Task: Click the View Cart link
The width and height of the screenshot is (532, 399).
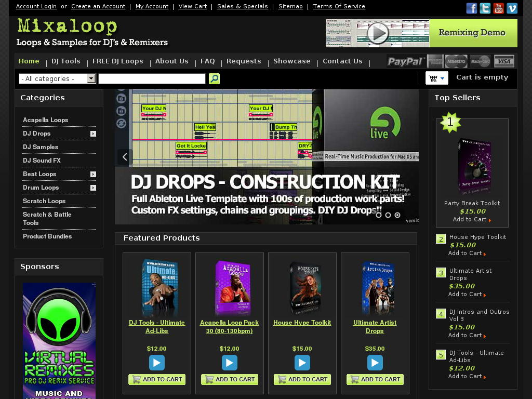Action: point(193,6)
